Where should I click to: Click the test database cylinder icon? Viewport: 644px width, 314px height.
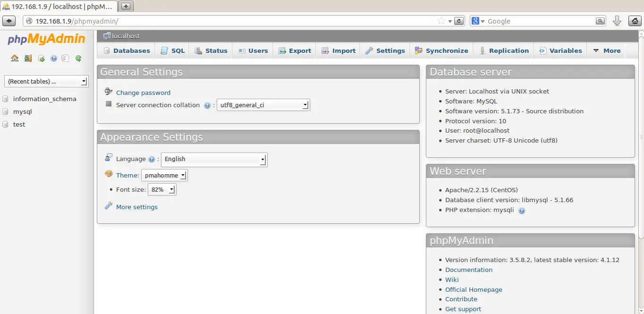[x=5, y=125]
